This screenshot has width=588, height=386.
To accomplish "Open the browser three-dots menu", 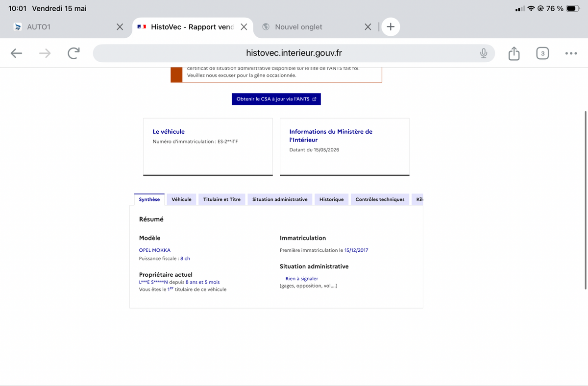I will click(571, 53).
